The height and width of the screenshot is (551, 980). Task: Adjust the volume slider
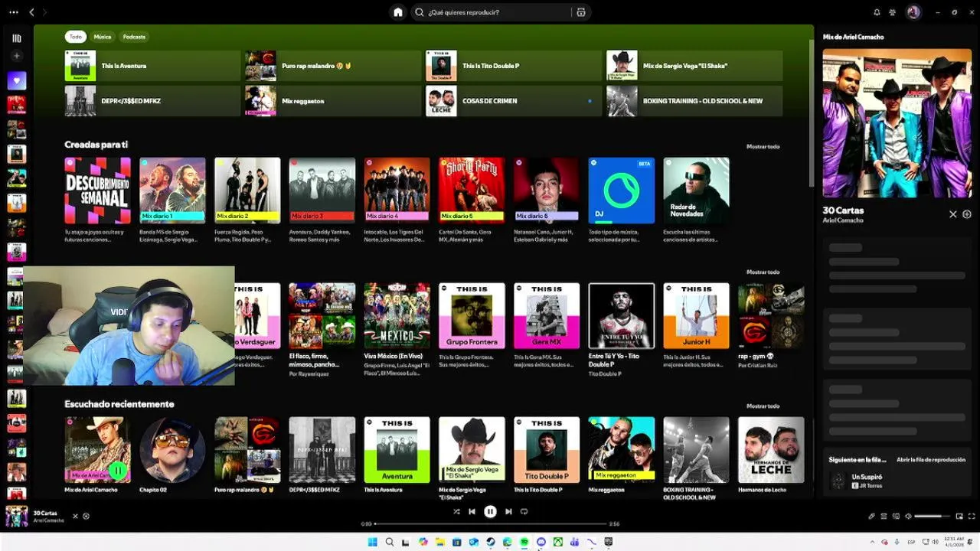point(933,516)
